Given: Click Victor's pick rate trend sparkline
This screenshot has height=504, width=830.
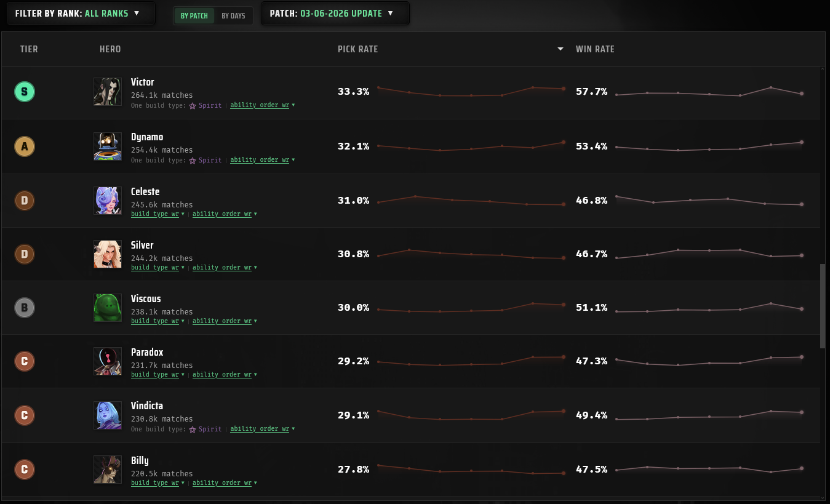Looking at the screenshot, I should click(471, 92).
